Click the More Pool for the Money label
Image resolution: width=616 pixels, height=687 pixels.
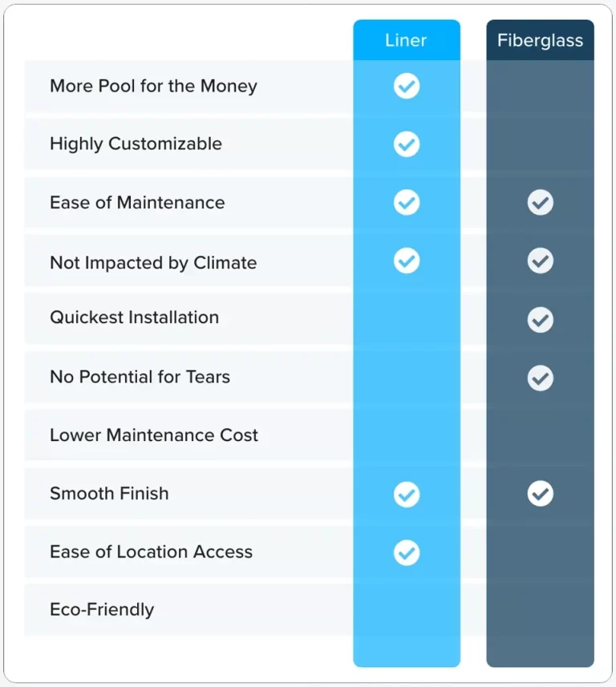(153, 86)
